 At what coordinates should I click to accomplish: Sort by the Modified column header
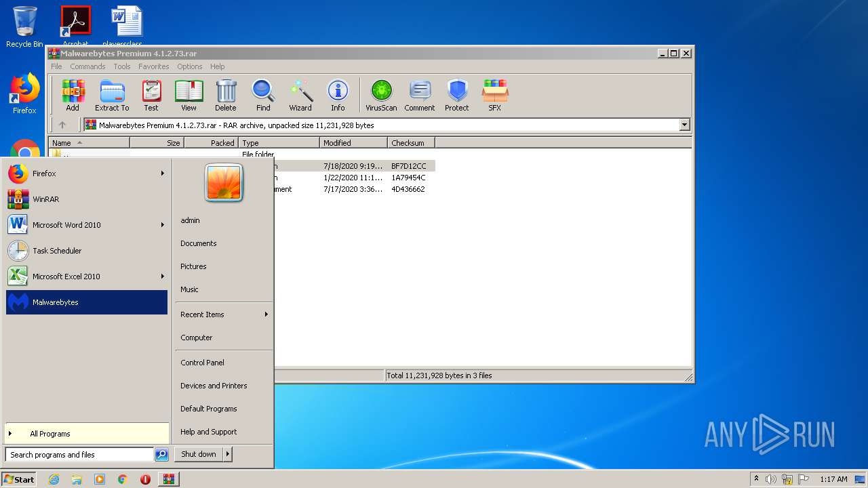353,143
